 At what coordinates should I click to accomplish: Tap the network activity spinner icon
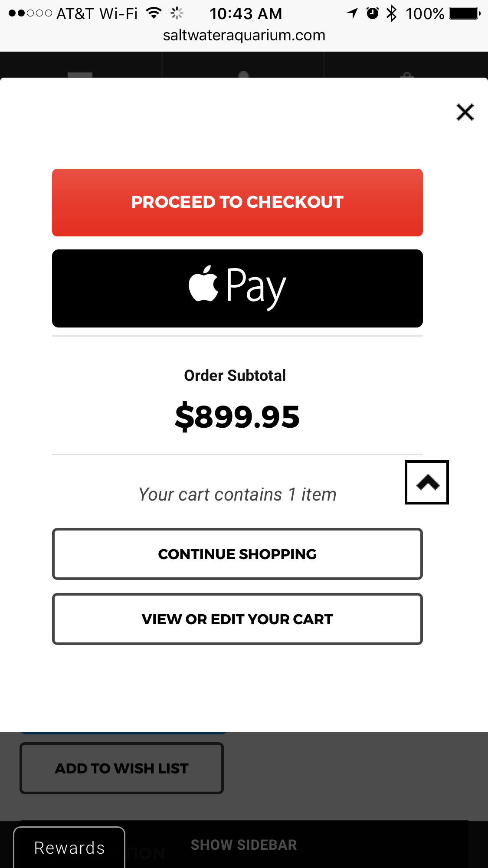(x=177, y=13)
